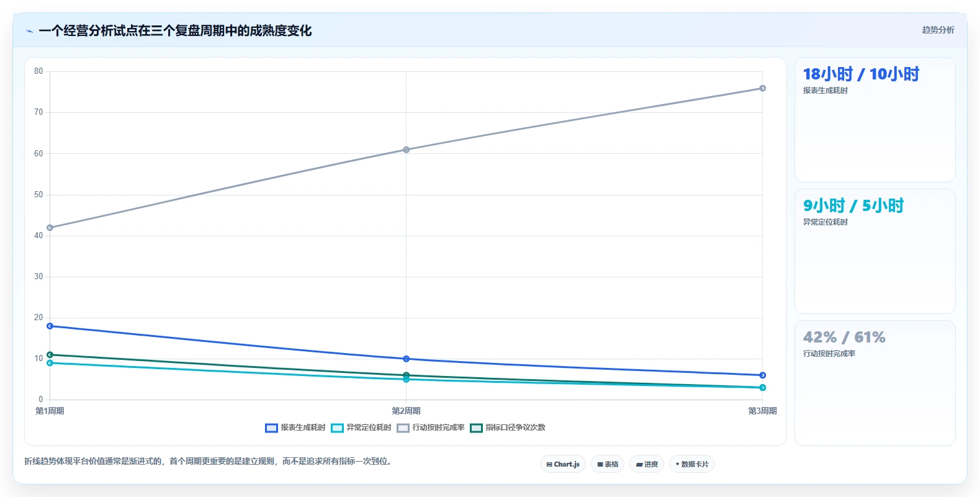980x497 pixels.
Task: Click the 表格 tag
Action: point(608,464)
